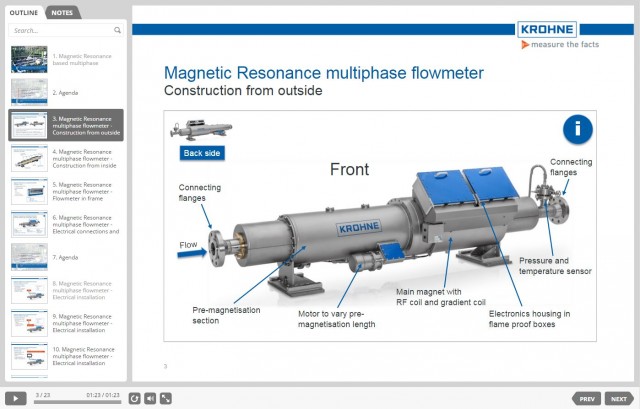Go to the next slide
The image size is (640, 409).
(619, 398)
